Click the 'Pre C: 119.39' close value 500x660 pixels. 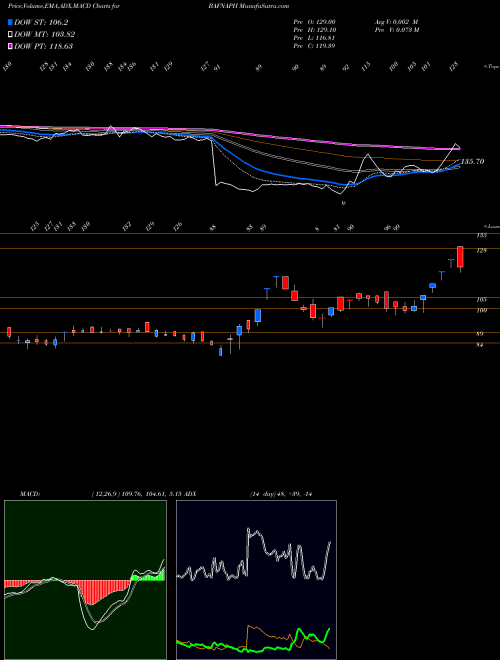tap(314, 46)
